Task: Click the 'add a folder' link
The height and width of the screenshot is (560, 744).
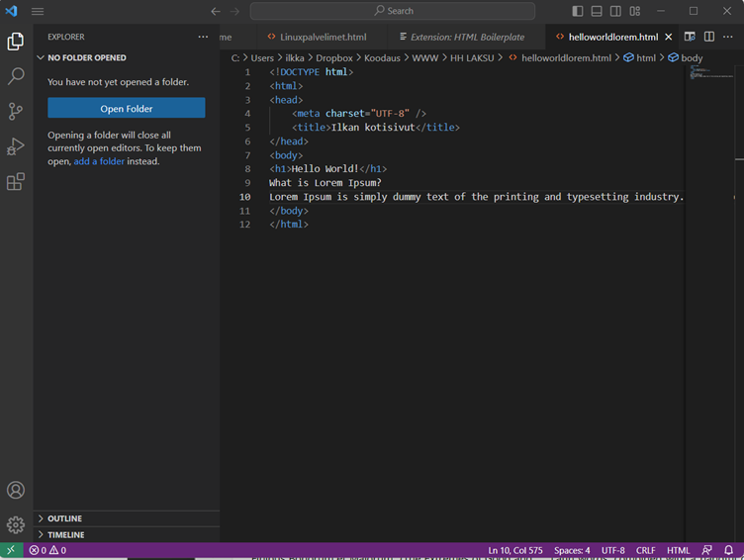Action: click(99, 161)
